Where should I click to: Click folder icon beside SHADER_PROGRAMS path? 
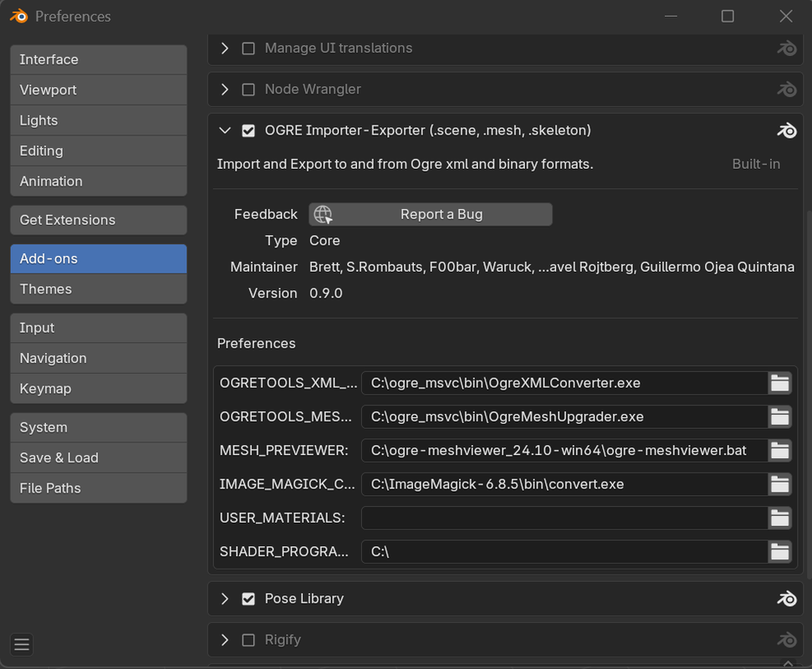tap(780, 551)
